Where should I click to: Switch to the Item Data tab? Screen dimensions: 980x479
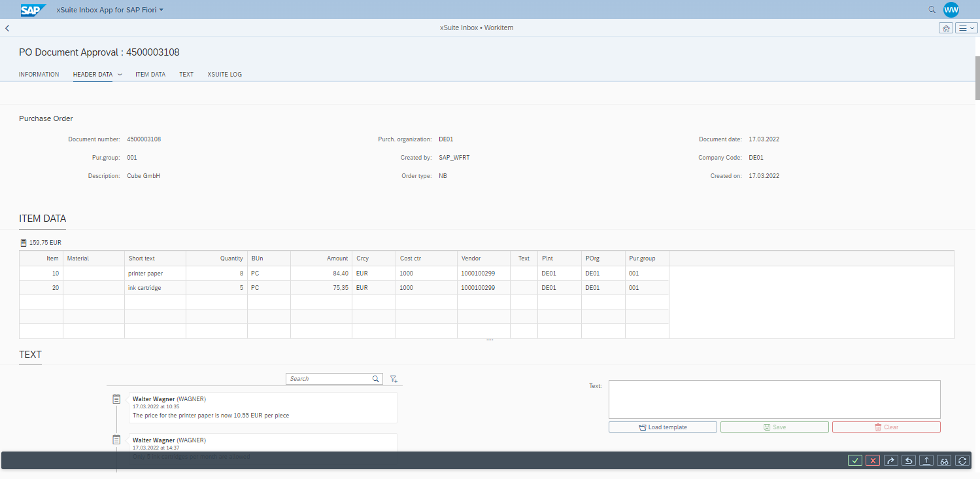point(150,74)
